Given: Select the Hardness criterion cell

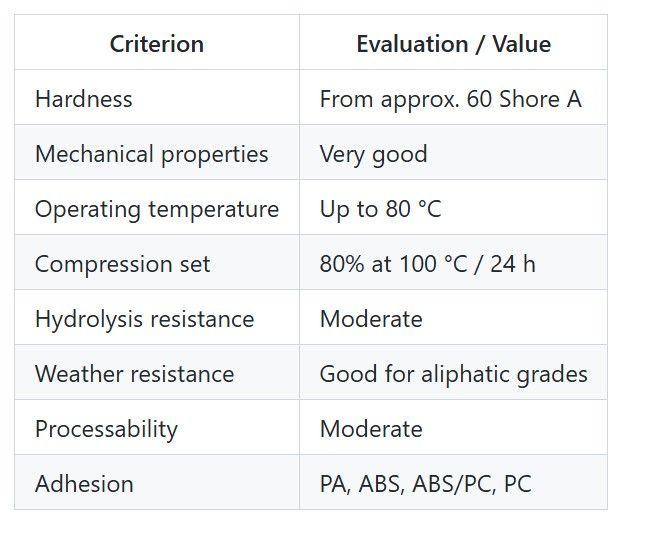Looking at the screenshot, I should pos(84,99).
